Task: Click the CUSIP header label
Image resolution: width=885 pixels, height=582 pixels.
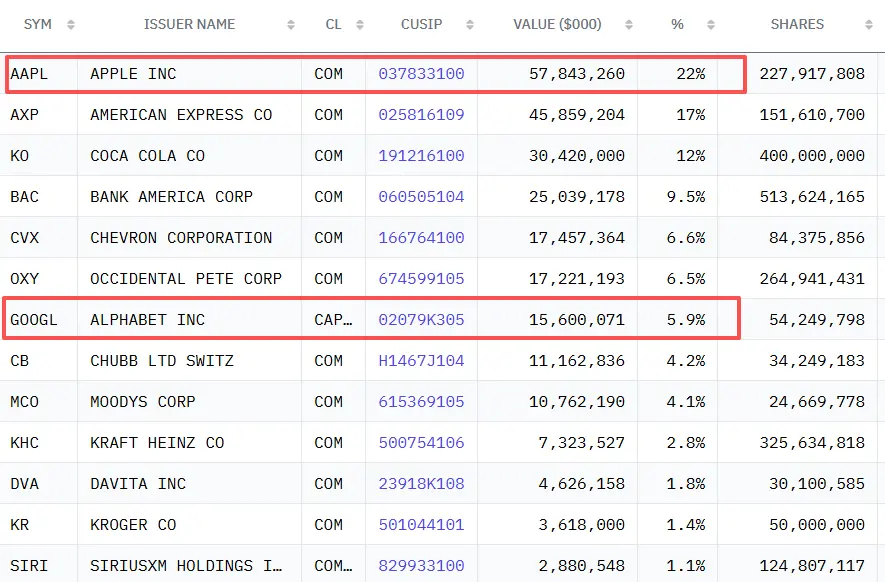Action: coord(422,24)
